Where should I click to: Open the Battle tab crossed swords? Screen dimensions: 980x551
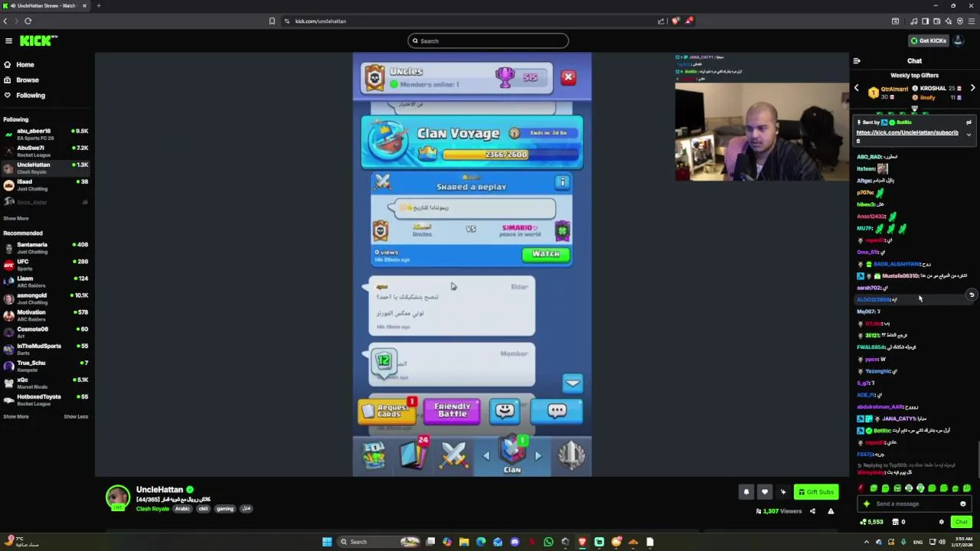[453, 455]
